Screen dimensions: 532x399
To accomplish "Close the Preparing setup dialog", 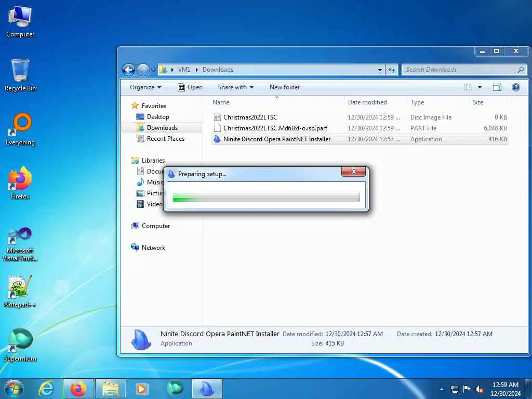I will pos(353,171).
